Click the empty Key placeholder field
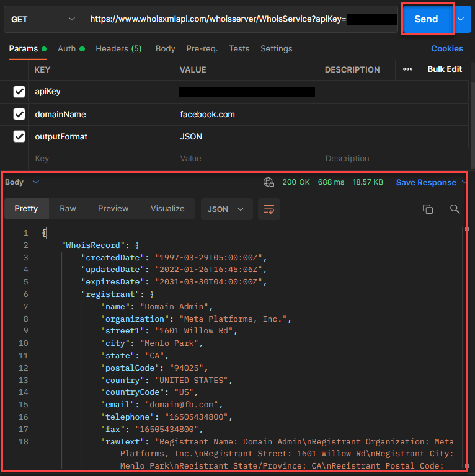This screenshot has height=476, width=475. click(101, 159)
